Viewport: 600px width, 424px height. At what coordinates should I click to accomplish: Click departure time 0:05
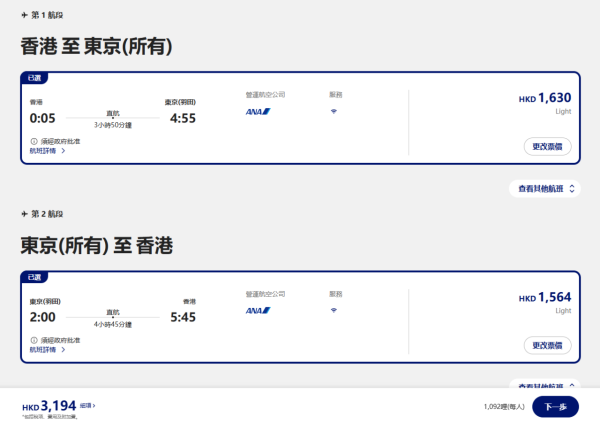pos(42,118)
